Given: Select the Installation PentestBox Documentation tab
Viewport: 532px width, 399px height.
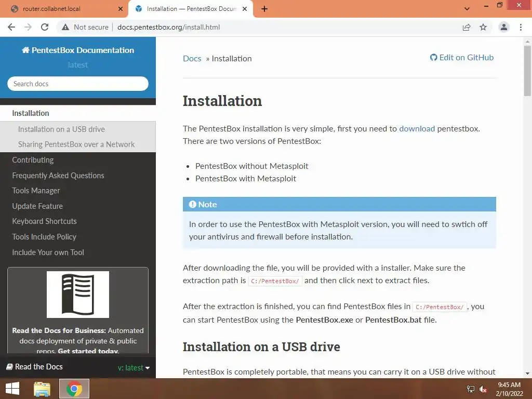Looking at the screenshot, I should pyautogui.click(x=191, y=9).
